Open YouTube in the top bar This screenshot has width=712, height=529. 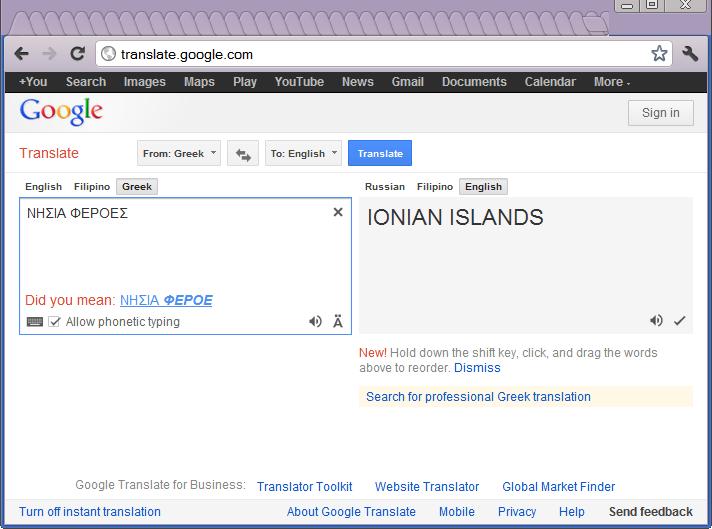299,82
